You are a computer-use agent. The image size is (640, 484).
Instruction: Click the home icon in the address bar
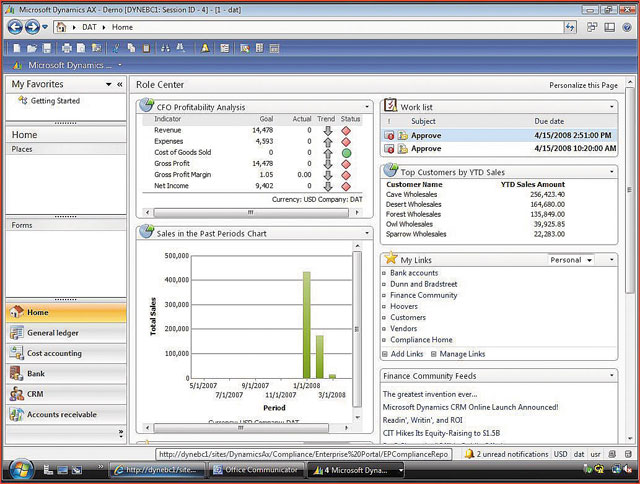(61, 27)
